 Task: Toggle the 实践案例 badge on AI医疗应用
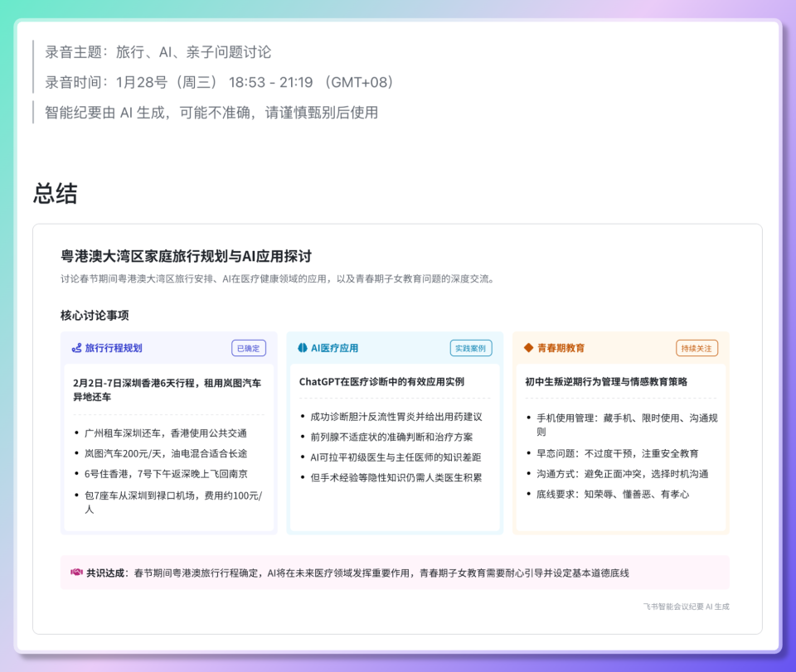coord(471,348)
